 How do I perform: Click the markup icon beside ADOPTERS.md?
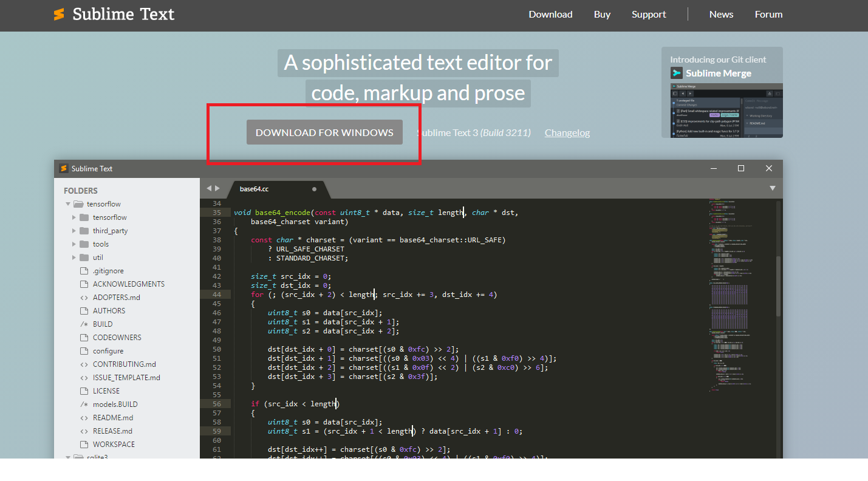tap(84, 298)
